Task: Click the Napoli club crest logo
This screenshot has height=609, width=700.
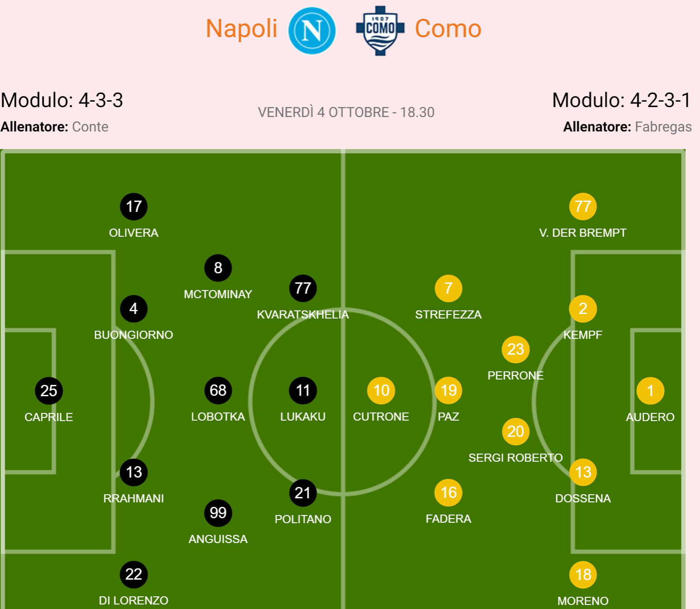Action: (x=312, y=30)
